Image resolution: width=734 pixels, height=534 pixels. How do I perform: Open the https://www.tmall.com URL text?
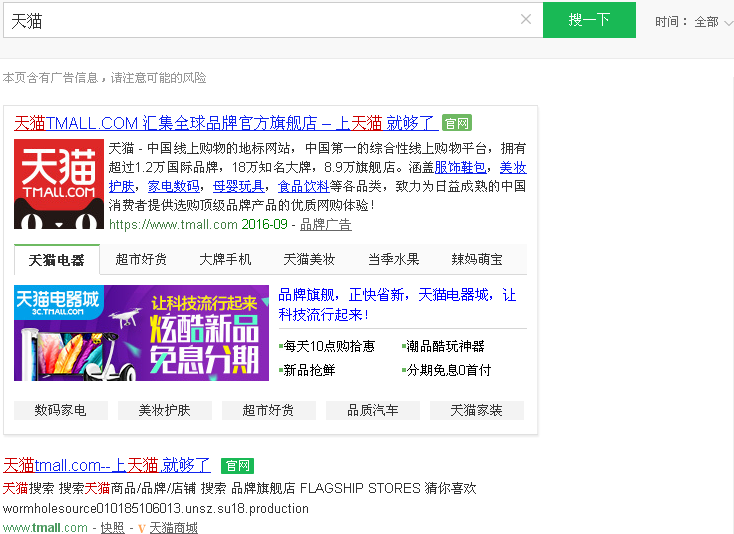173,225
